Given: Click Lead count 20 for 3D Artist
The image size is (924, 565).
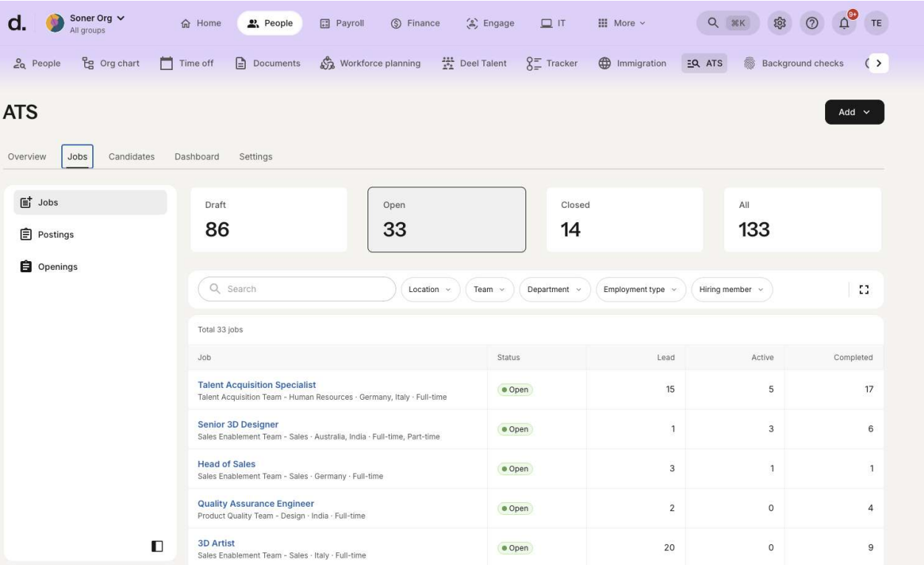Looking at the screenshot, I should (x=670, y=548).
